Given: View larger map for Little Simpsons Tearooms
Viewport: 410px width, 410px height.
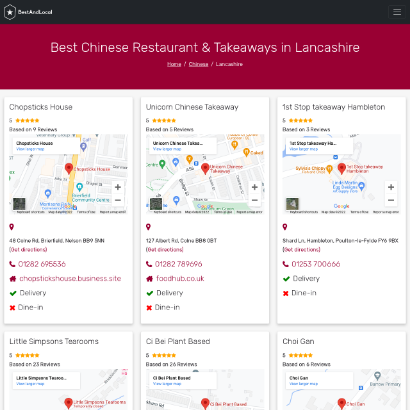Looking at the screenshot, I should (x=30, y=384).
